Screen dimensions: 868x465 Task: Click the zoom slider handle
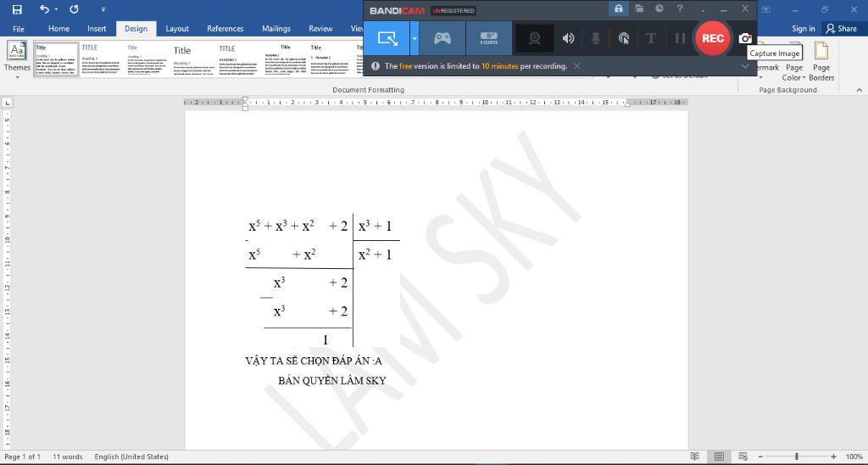pyautogui.click(x=797, y=457)
